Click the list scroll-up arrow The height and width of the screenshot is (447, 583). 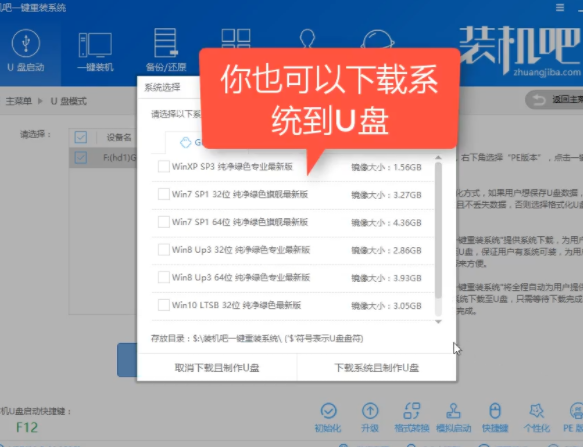(438, 158)
